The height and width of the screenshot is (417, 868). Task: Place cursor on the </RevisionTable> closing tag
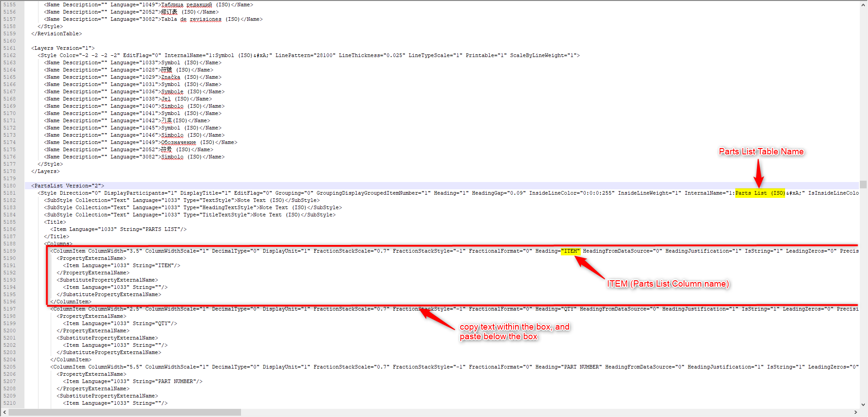click(x=57, y=34)
